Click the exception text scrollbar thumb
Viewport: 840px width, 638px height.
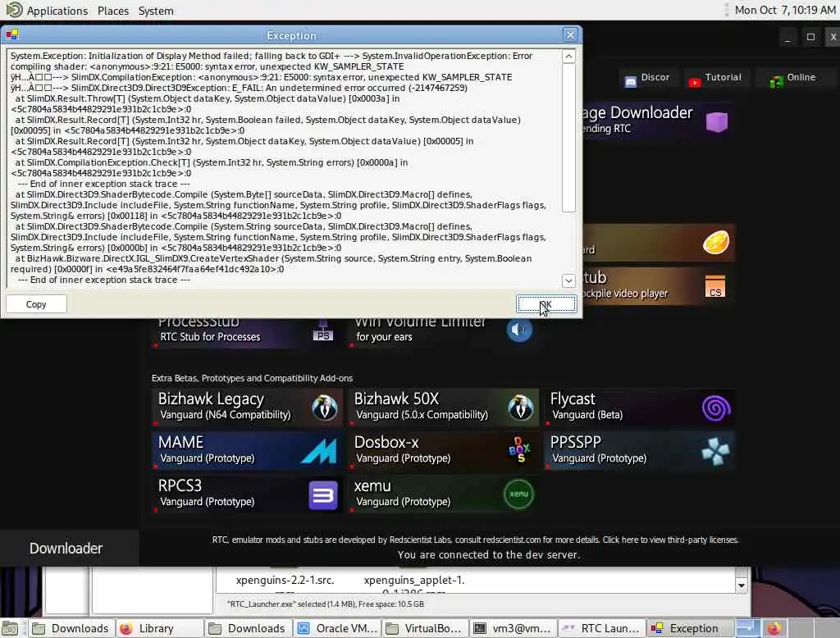(568, 138)
